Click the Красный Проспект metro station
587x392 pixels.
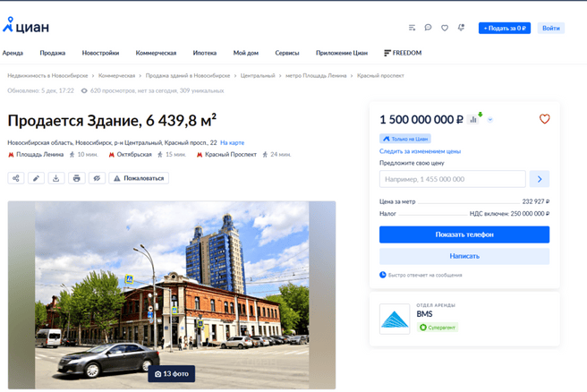click(231, 154)
